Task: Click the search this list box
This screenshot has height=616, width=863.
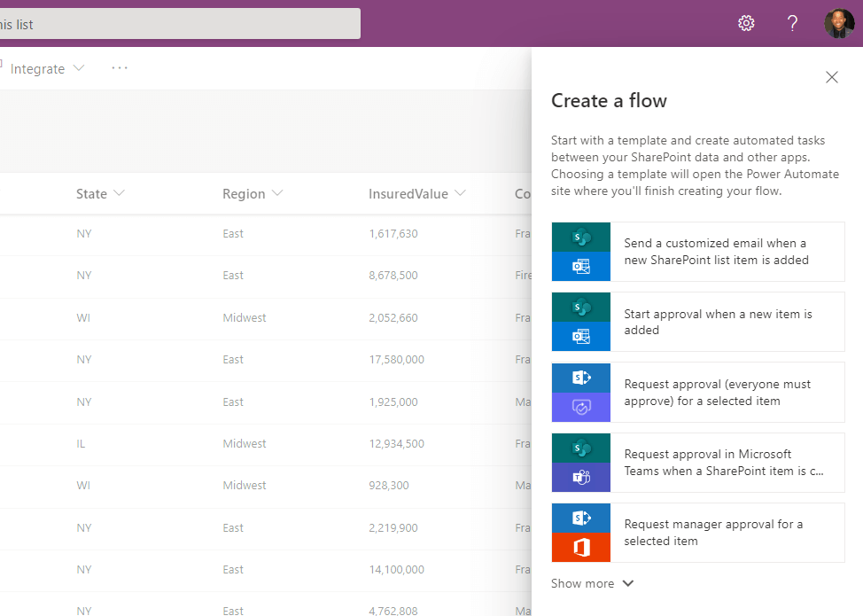Action: [180, 24]
